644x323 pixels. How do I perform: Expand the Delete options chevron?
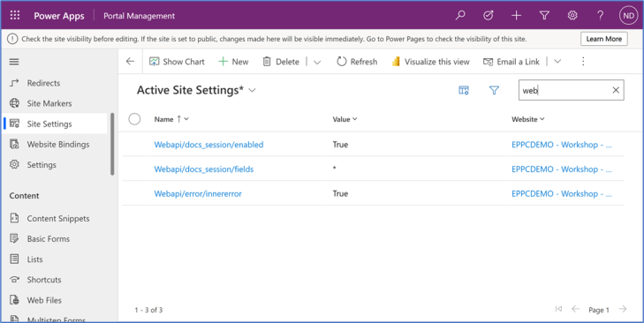(317, 62)
